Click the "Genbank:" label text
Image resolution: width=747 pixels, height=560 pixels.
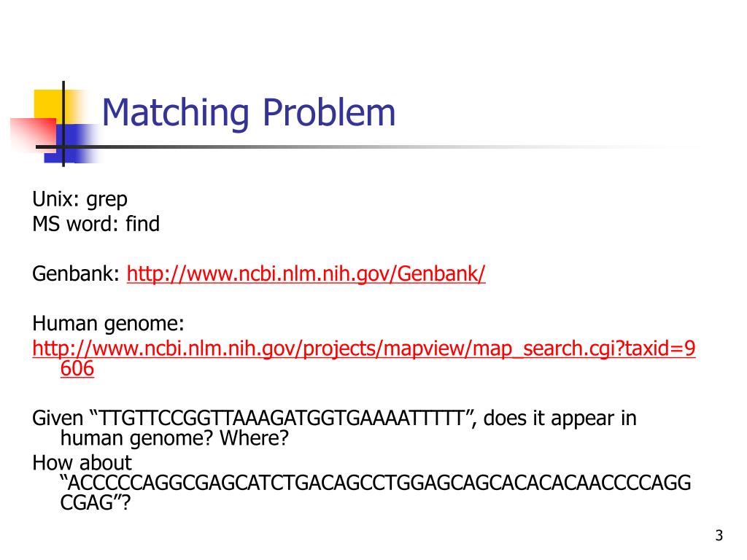76,274
